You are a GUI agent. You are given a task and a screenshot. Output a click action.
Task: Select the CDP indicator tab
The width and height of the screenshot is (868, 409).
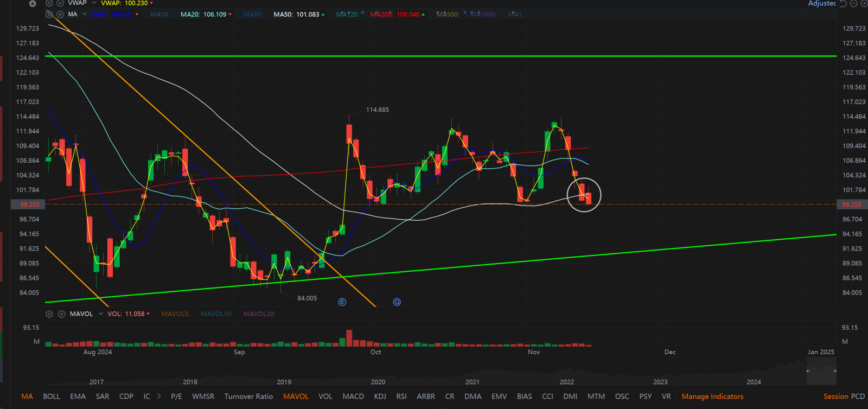coord(126,397)
